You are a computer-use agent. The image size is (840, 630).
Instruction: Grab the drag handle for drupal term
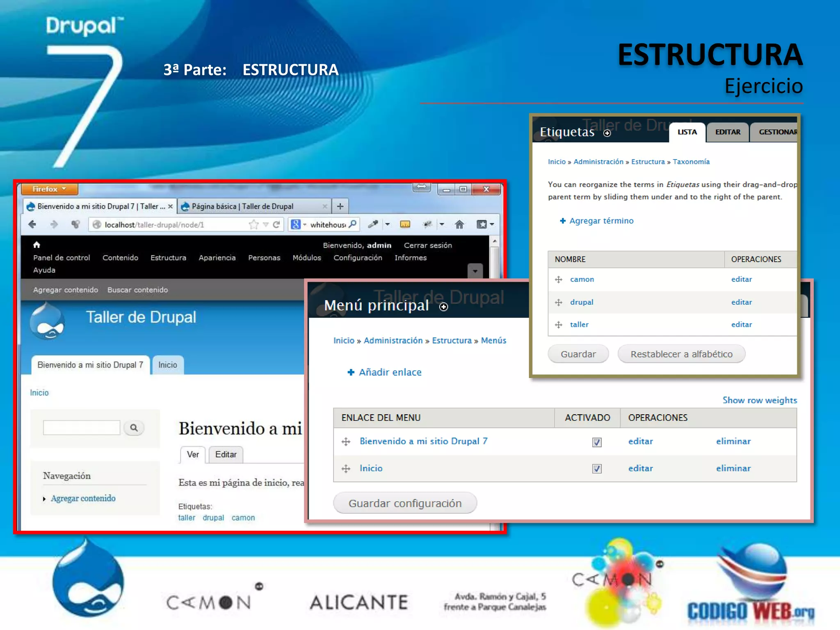coord(559,302)
